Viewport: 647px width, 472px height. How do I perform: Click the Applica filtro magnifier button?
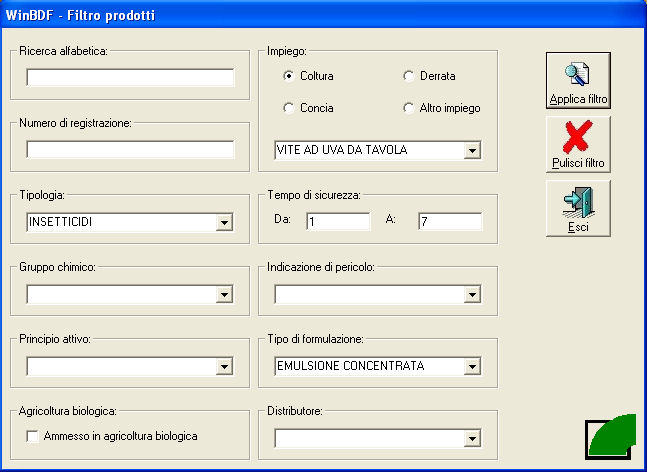[578, 80]
